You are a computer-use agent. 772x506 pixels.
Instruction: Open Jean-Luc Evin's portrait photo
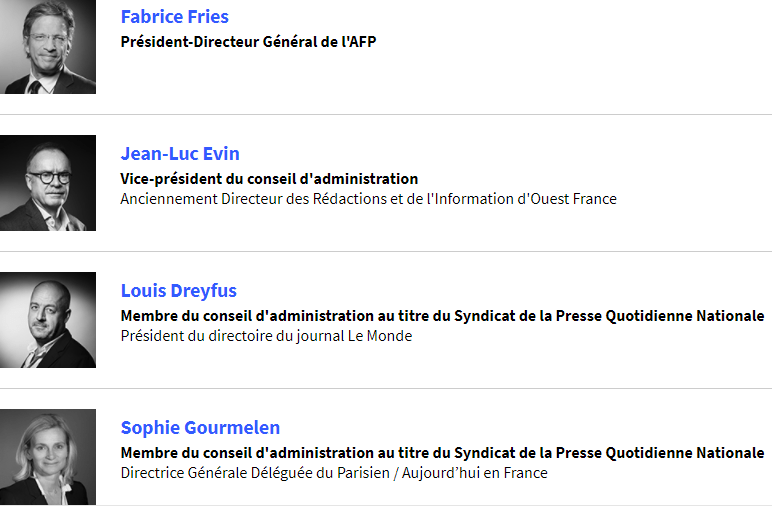point(48,183)
